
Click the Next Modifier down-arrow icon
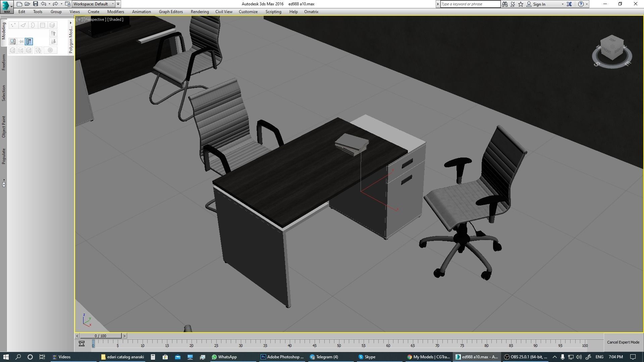click(53, 42)
